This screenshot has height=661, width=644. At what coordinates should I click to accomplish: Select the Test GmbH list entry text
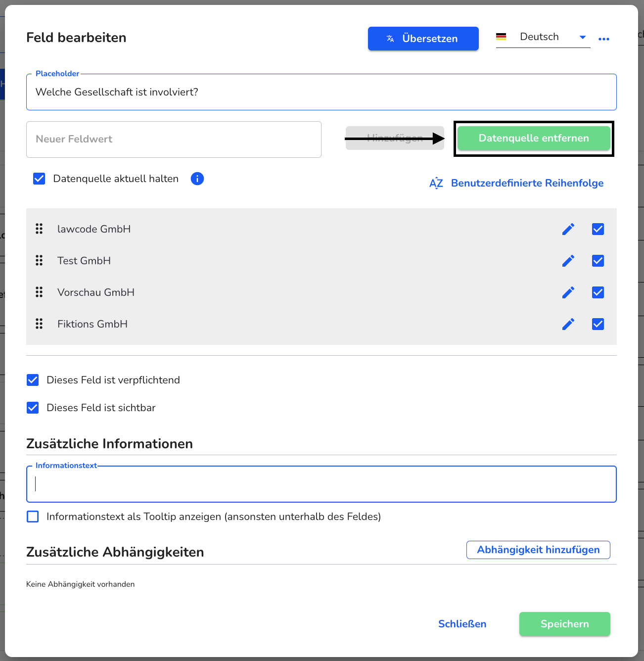point(84,261)
